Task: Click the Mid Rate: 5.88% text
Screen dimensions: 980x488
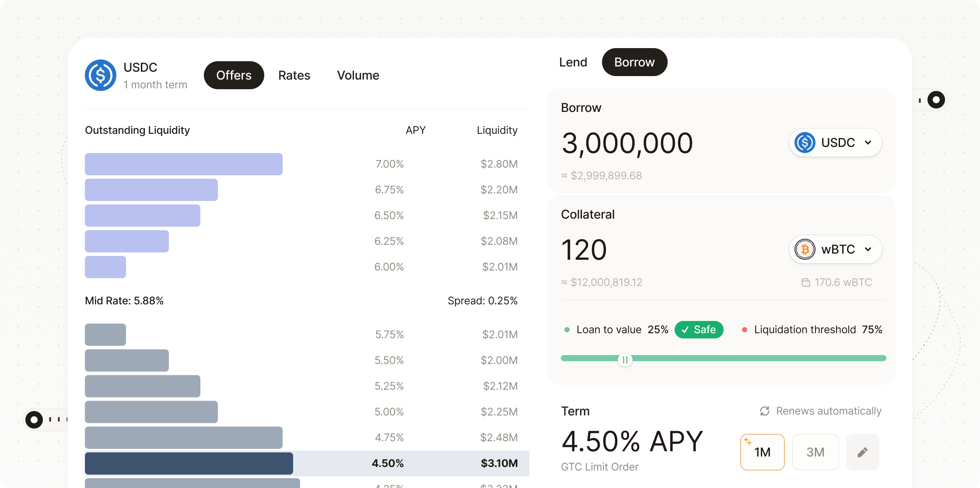Action: 124,301
